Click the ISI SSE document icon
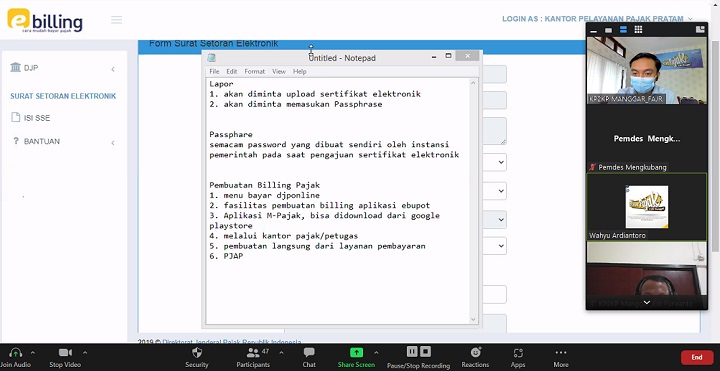The image size is (720, 371). (x=15, y=118)
